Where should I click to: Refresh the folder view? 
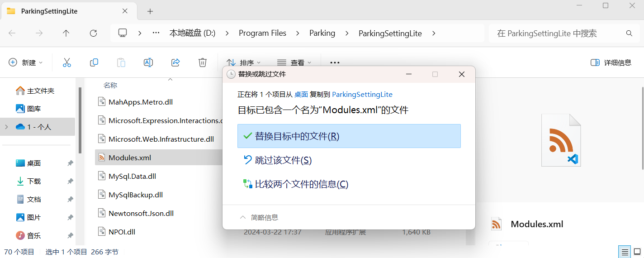(x=93, y=33)
